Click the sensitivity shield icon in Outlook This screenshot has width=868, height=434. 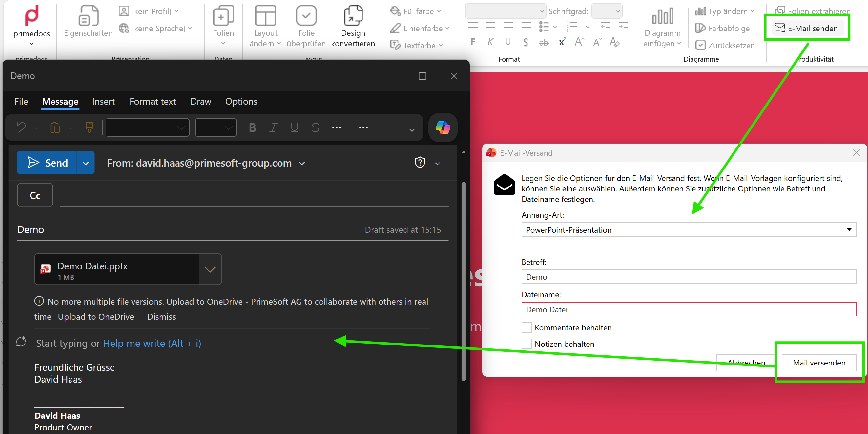pyautogui.click(x=420, y=163)
